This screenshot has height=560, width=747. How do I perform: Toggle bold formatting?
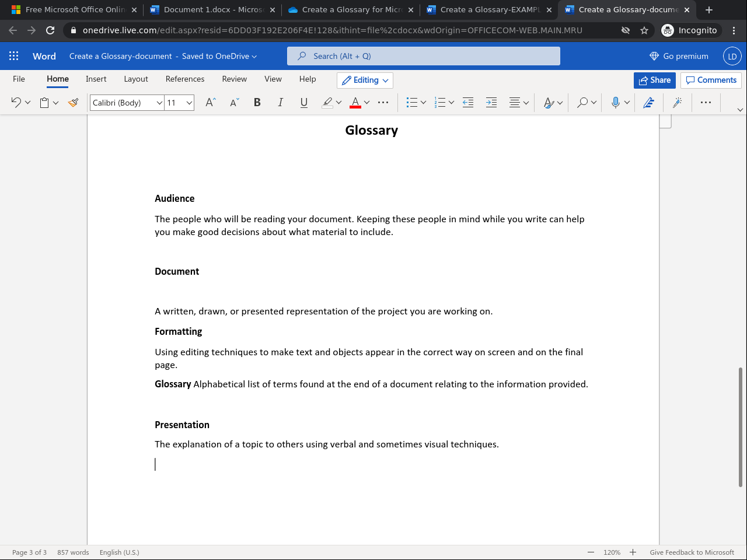pyautogui.click(x=257, y=103)
